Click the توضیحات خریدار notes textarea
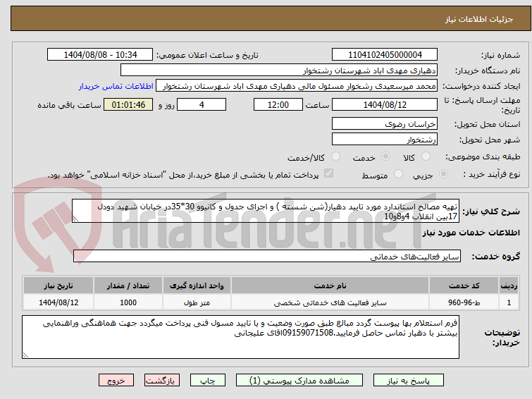The height and width of the screenshot is (399, 532). (240, 337)
